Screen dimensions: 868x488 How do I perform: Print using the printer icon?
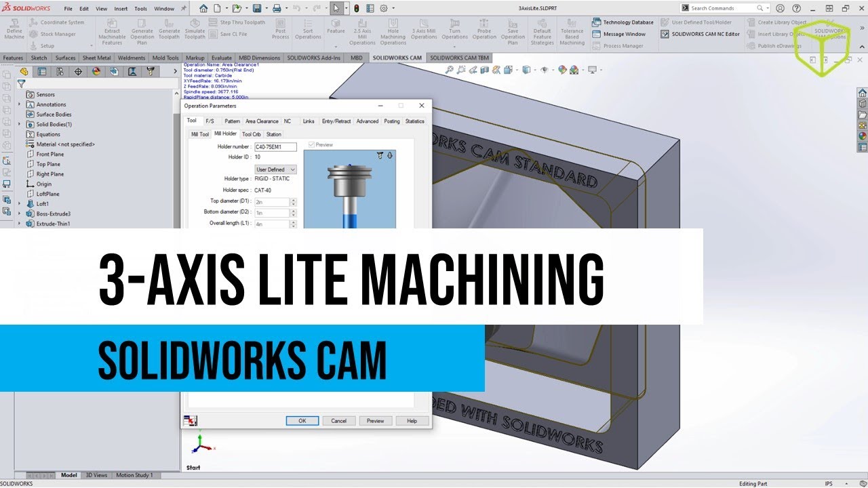pyautogui.click(x=277, y=9)
